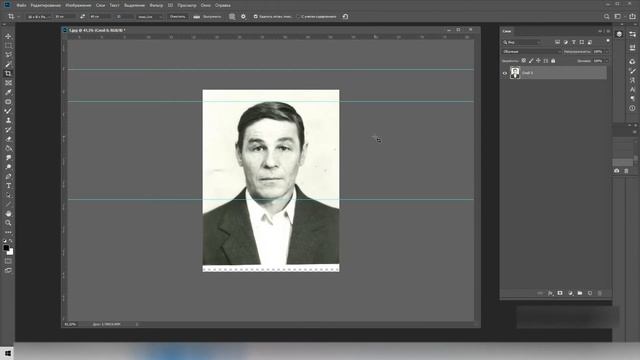The width and height of the screenshot is (640, 360).
Task: Add layer style fx icon
Action: click(550, 293)
